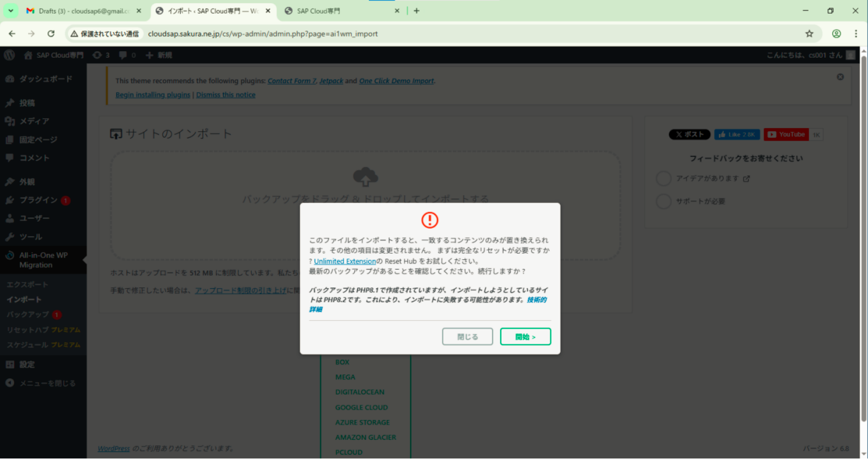Dismiss the notice with the X icon

(x=840, y=77)
